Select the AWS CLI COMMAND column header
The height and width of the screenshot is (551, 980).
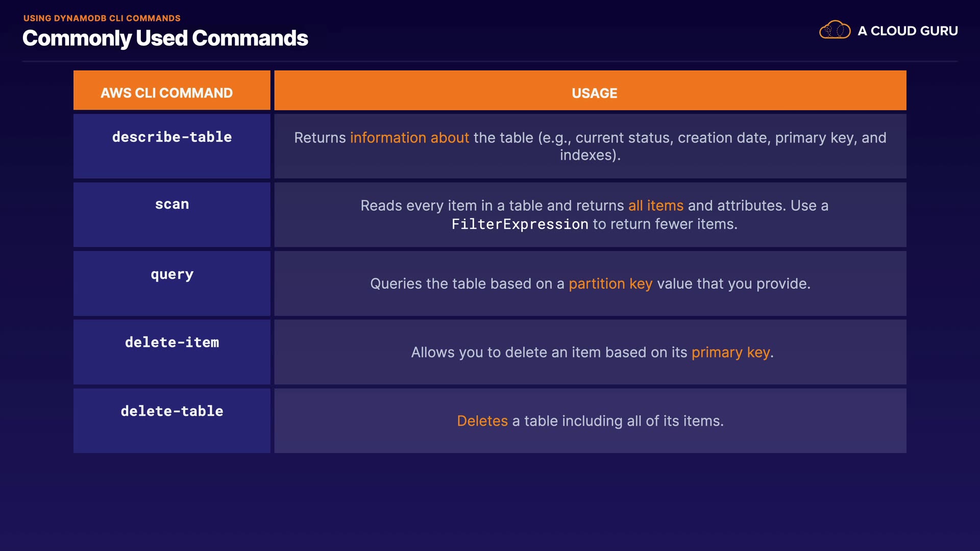166,93
